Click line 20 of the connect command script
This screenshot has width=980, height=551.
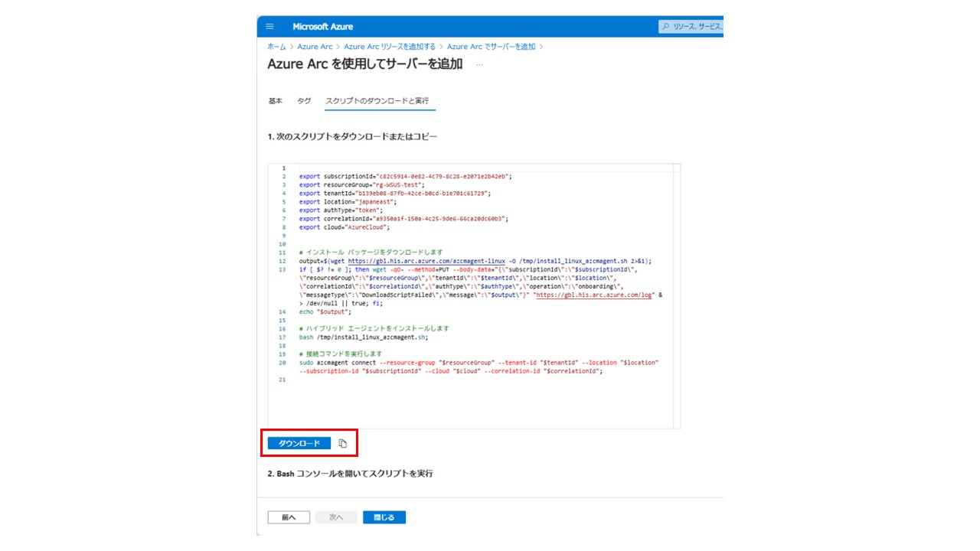point(475,362)
